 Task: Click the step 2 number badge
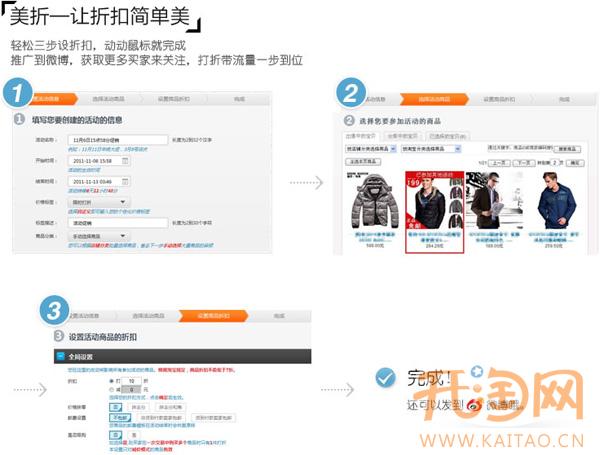[x=350, y=93]
